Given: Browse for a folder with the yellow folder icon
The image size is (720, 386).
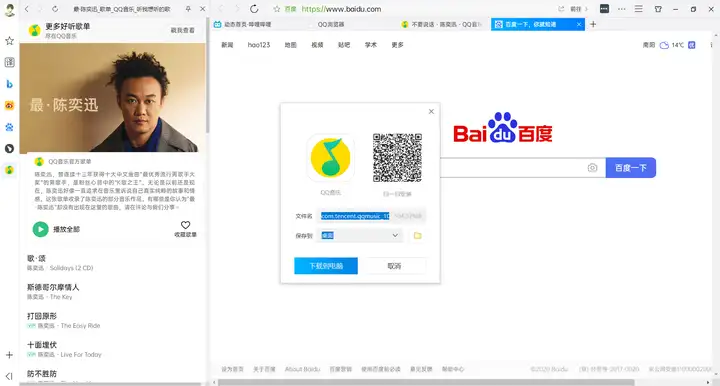Looking at the screenshot, I should pyautogui.click(x=417, y=235).
